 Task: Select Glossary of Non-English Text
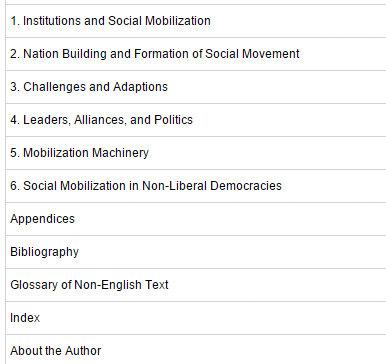click(89, 285)
